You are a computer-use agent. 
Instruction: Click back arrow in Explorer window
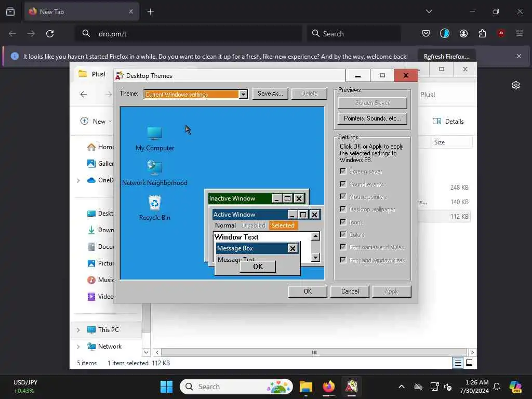pyautogui.click(x=84, y=95)
